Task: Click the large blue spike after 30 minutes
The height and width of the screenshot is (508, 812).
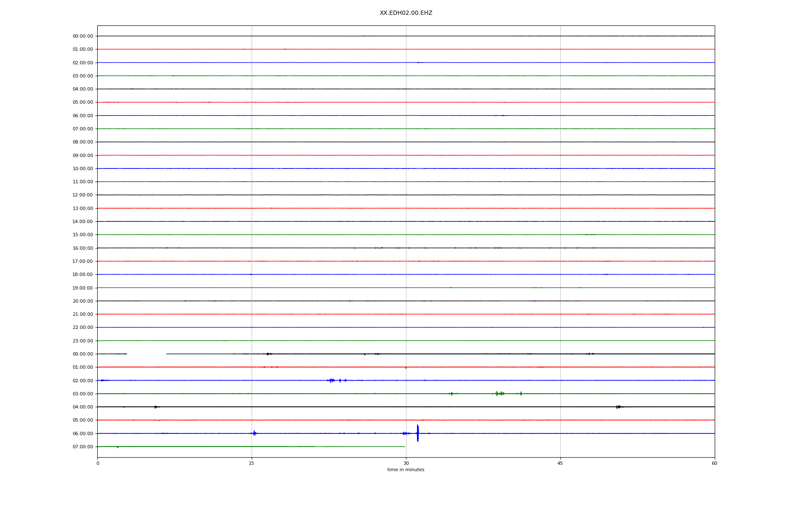Action: pos(417,433)
